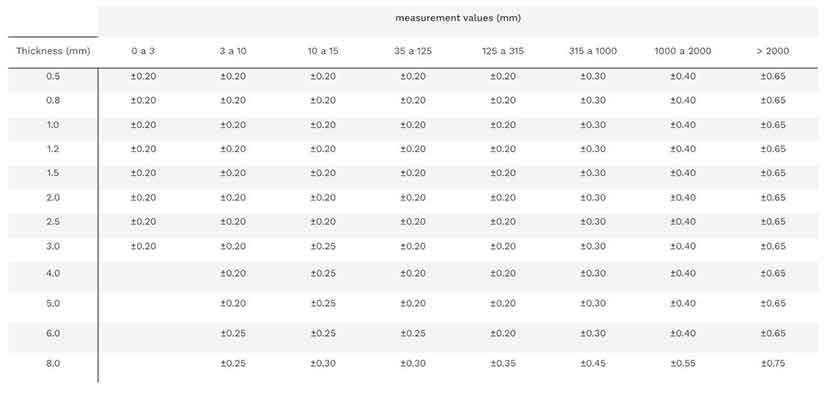The width and height of the screenshot is (828, 406).
Task: Select the 1.2 thickness row label
Action: tap(53, 149)
